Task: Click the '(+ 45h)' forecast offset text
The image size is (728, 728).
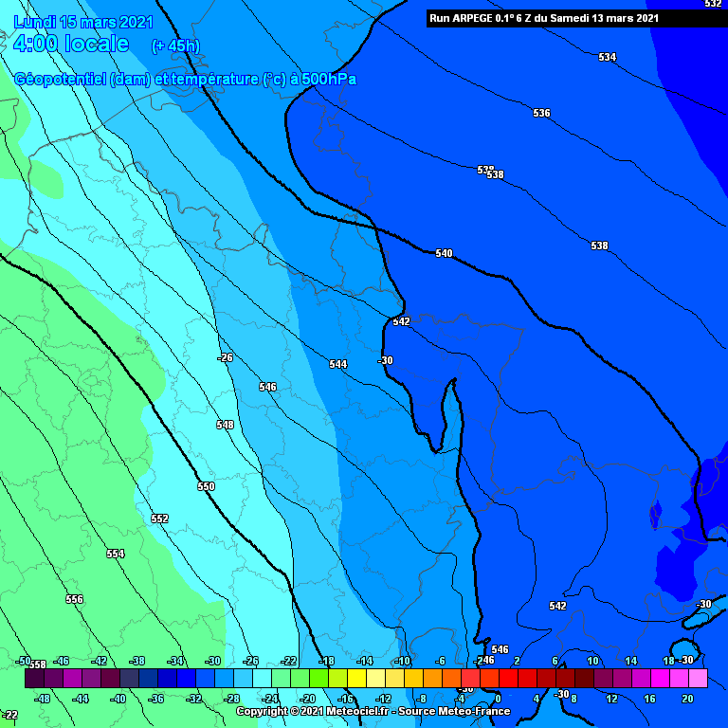Action: tap(175, 45)
